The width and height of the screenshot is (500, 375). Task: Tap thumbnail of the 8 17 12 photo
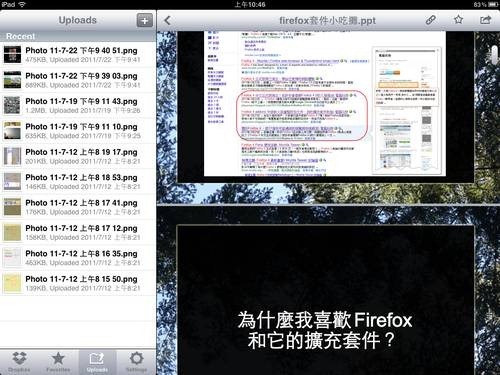coord(12,232)
